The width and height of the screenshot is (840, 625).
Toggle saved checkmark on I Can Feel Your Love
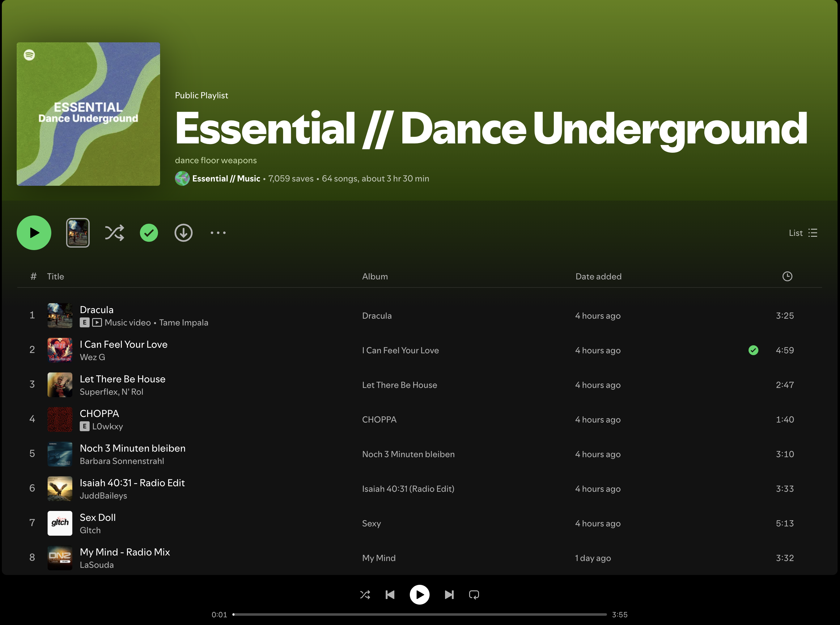point(753,350)
